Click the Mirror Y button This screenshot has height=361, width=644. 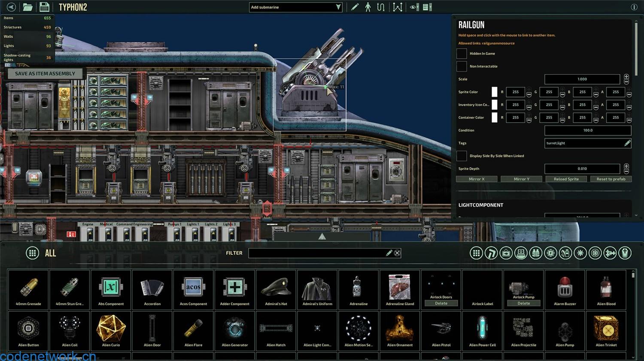point(522,179)
